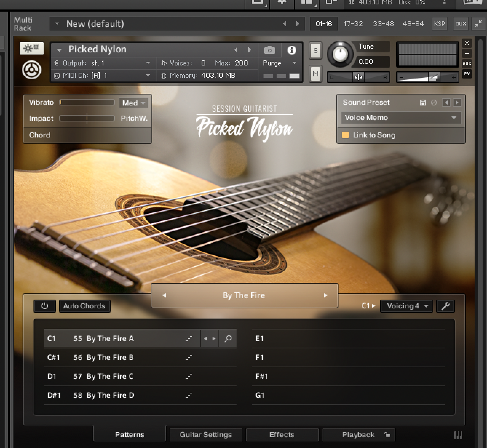
Task: Click the Auto Chords button
Action: coord(84,306)
